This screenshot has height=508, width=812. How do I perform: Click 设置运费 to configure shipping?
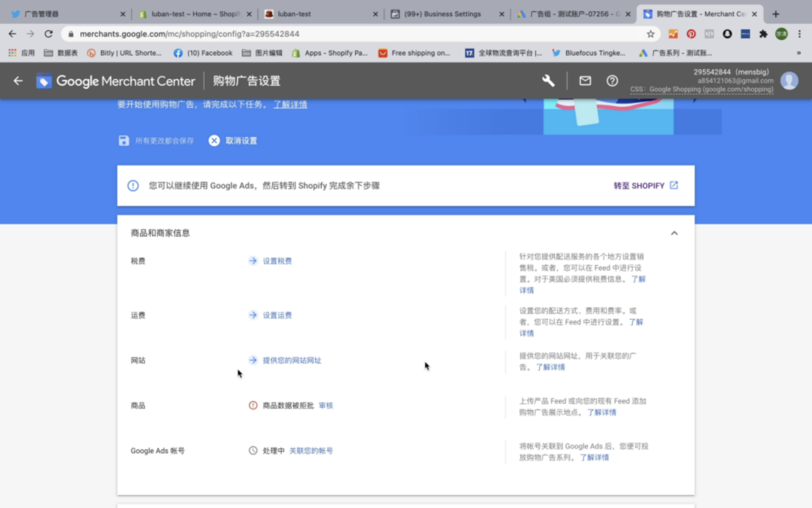(277, 315)
